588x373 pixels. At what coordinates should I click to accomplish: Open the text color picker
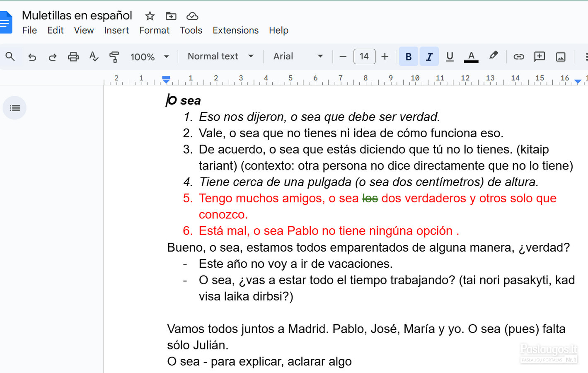tap(471, 57)
